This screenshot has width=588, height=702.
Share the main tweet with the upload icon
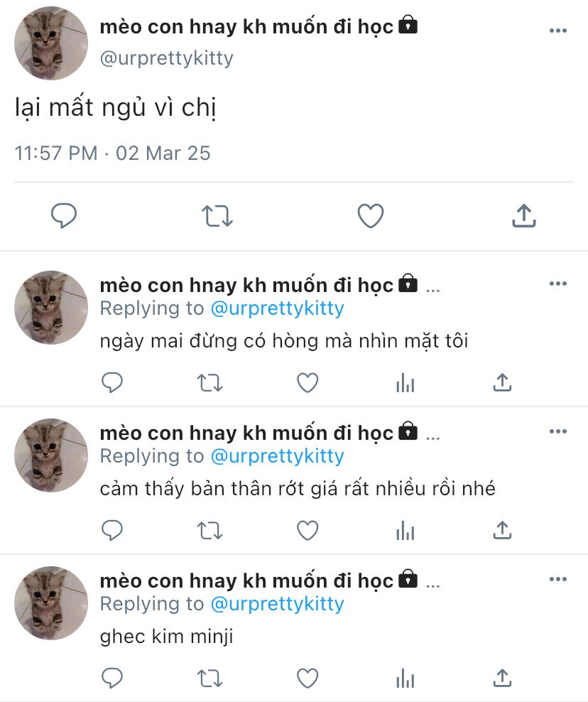(x=523, y=216)
